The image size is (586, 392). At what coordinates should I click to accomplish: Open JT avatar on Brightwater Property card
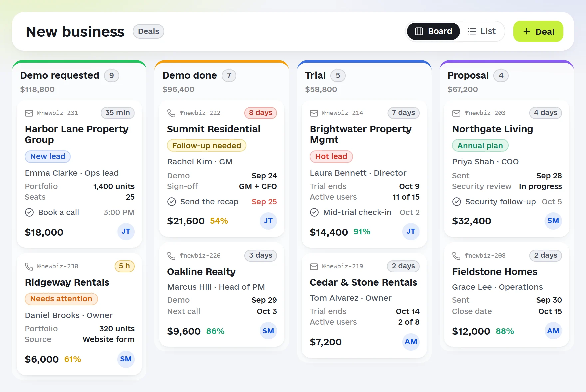[411, 232]
